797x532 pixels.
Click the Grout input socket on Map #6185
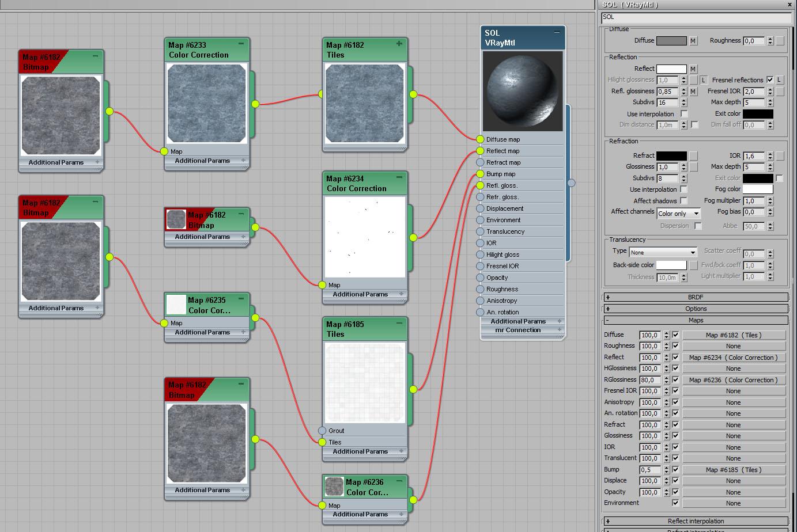[x=322, y=431]
